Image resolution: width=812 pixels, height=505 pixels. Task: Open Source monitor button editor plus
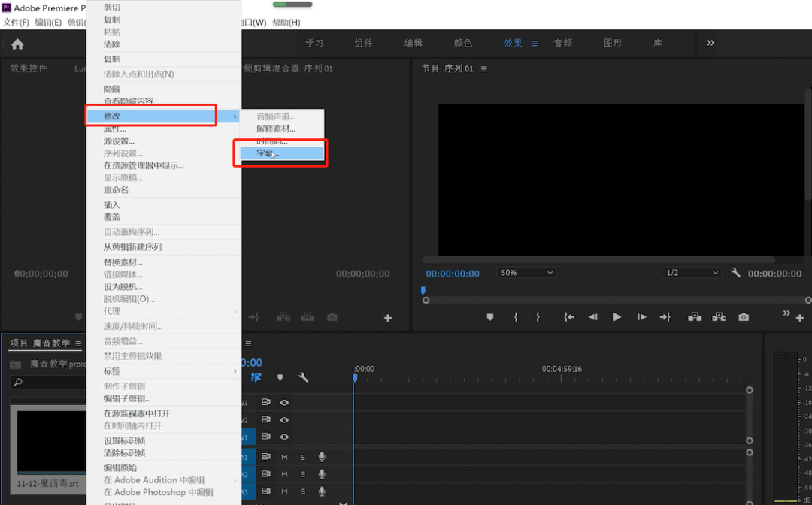pos(388,318)
